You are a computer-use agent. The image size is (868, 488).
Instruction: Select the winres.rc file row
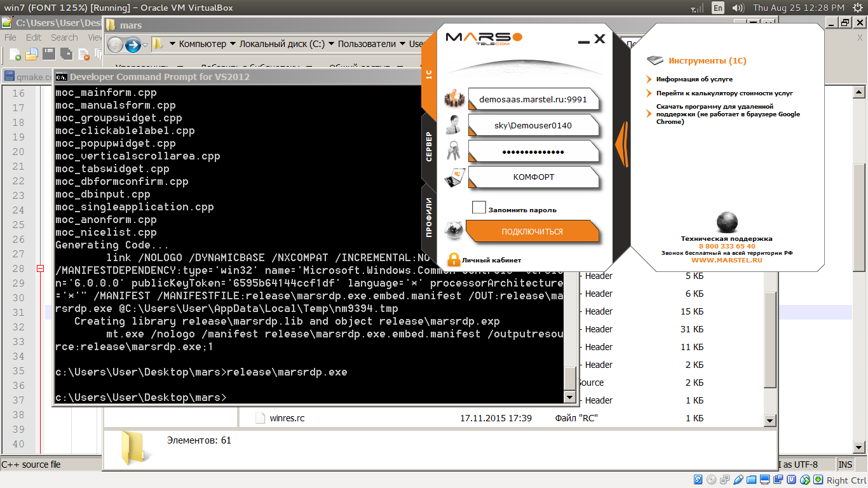point(502,418)
